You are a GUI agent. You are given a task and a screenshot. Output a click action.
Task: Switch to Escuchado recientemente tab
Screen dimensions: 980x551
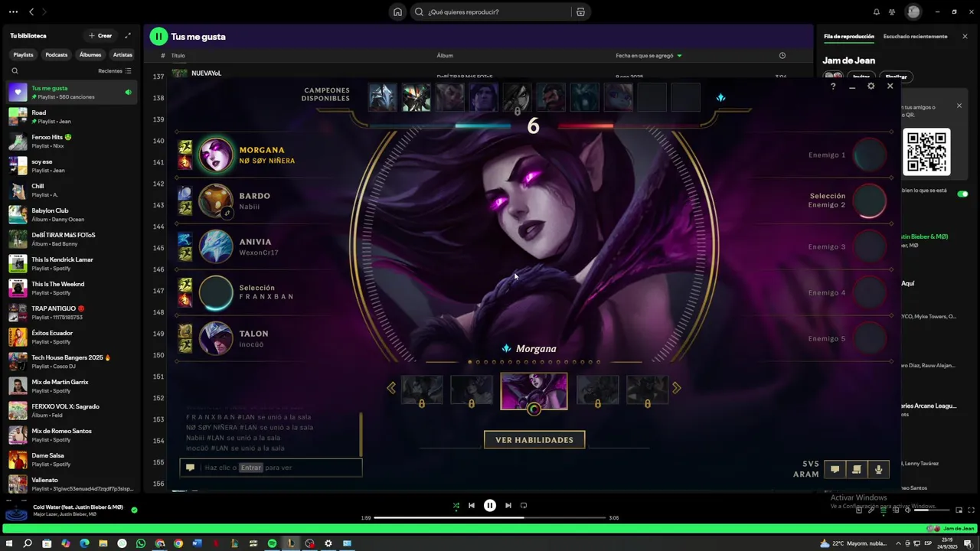(x=915, y=36)
